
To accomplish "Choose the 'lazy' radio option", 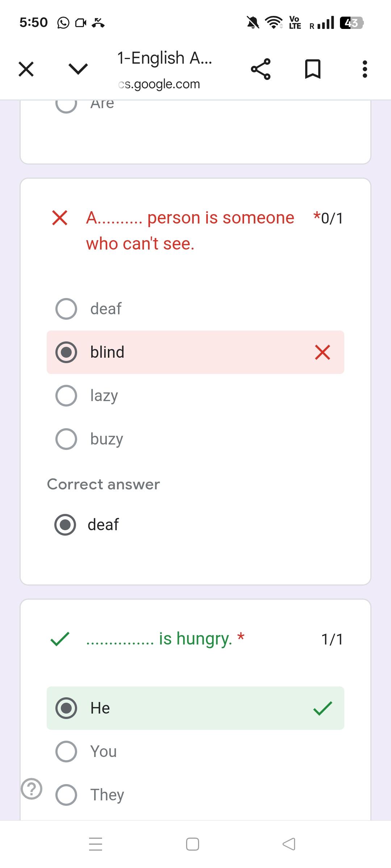I will click(66, 396).
